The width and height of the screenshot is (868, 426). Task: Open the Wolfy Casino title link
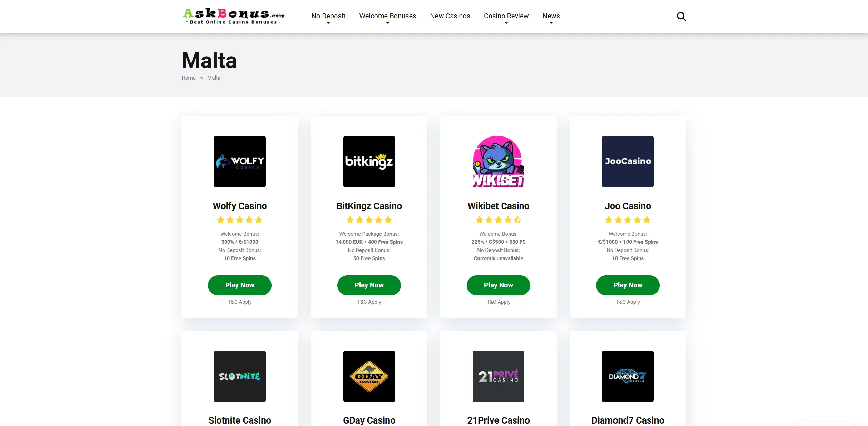[240, 206]
